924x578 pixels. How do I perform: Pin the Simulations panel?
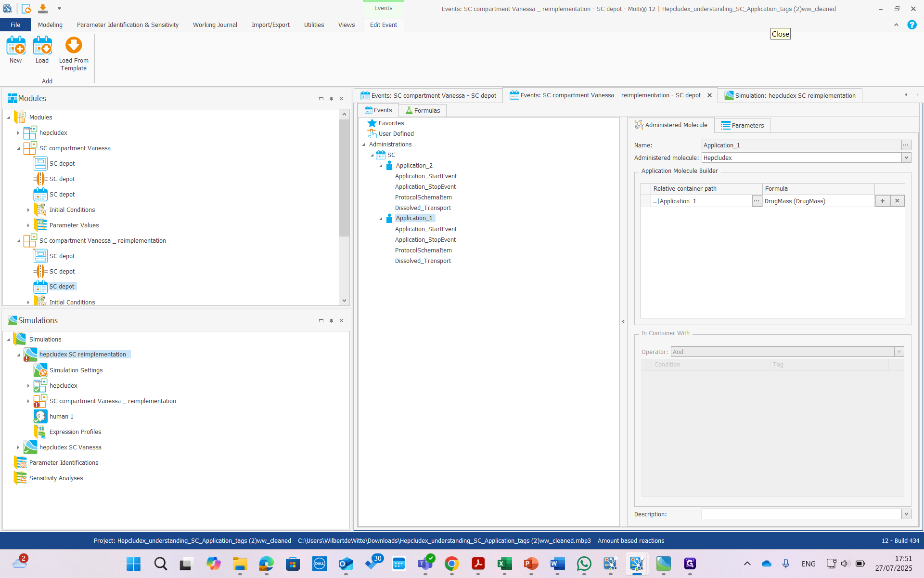click(331, 321)
